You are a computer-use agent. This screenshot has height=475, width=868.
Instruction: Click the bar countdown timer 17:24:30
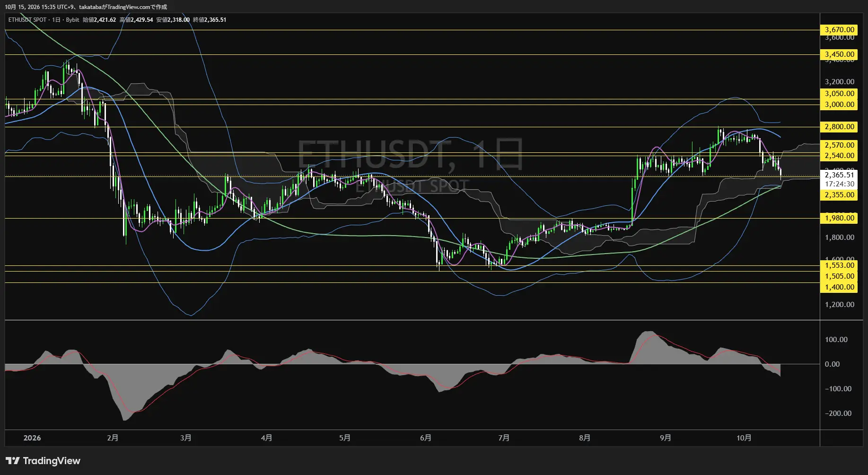(840, 184)
